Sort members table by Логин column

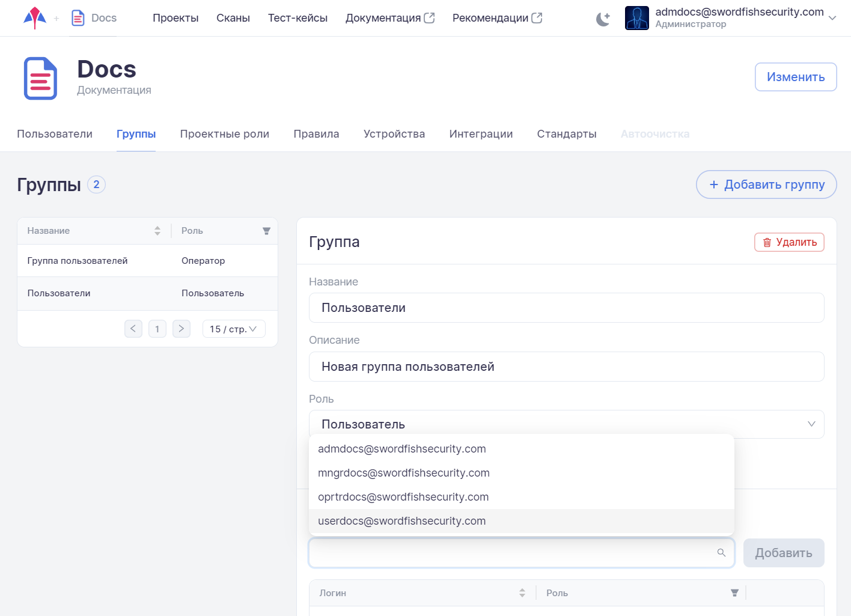coord(522,593)
